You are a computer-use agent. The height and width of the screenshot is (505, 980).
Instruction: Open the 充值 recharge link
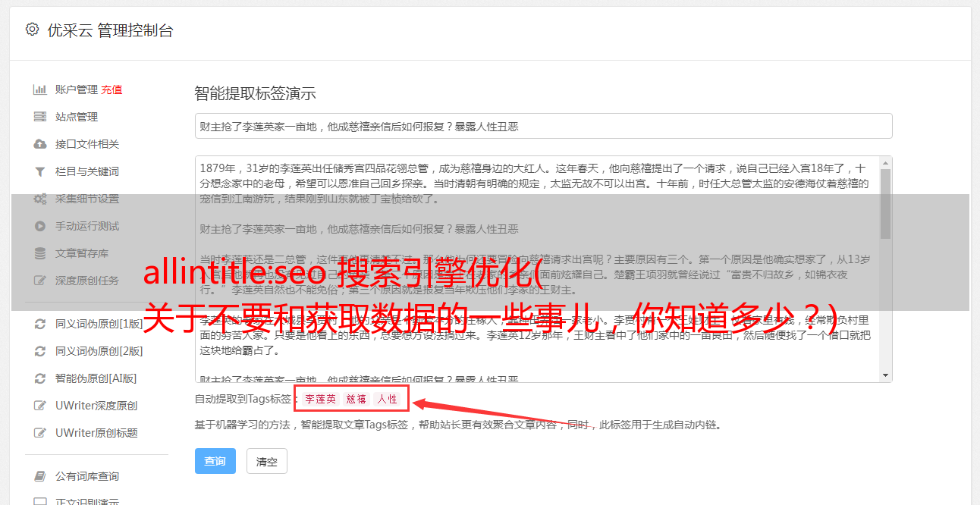pyautogui.click(x=112, y=89)
